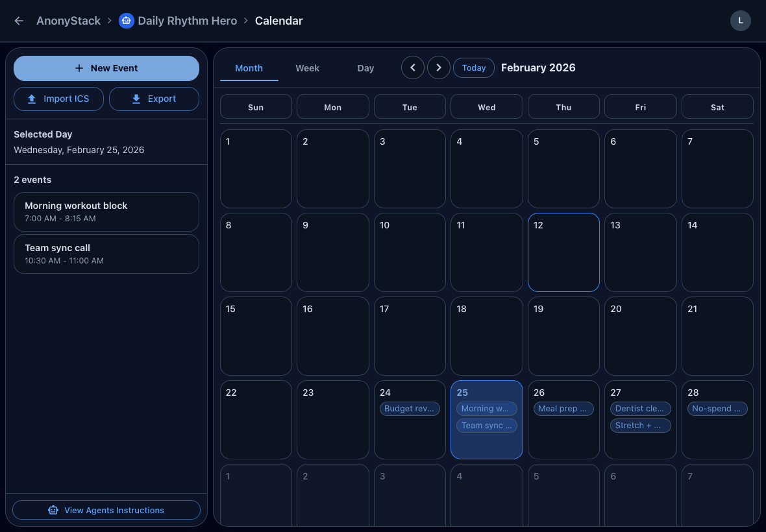Open the Morning workout block event in the sidebar

[x=106, y=212]
